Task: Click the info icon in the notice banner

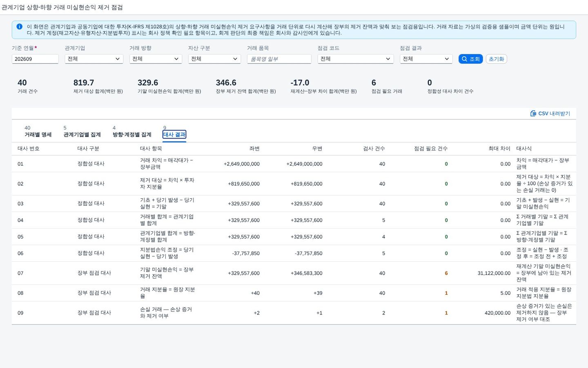Action: click(x=19, y=27)
